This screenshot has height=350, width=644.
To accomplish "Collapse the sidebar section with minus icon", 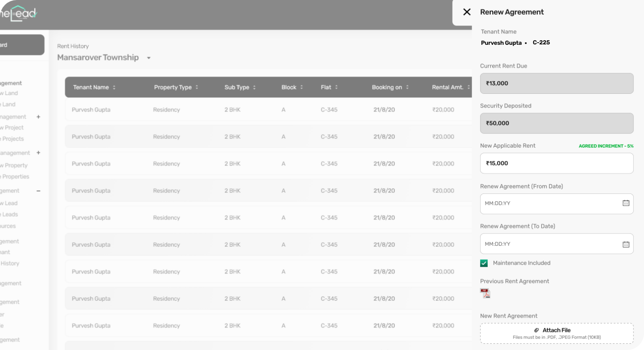I will [x=38, y=191].
